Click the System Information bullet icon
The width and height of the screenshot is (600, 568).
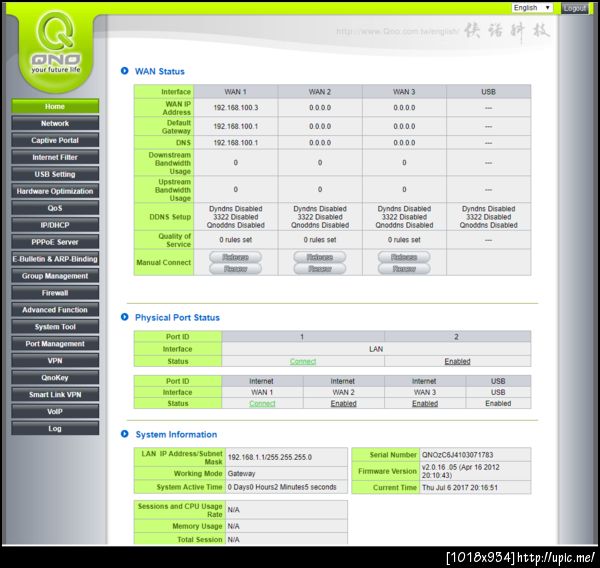coord(124,434)
